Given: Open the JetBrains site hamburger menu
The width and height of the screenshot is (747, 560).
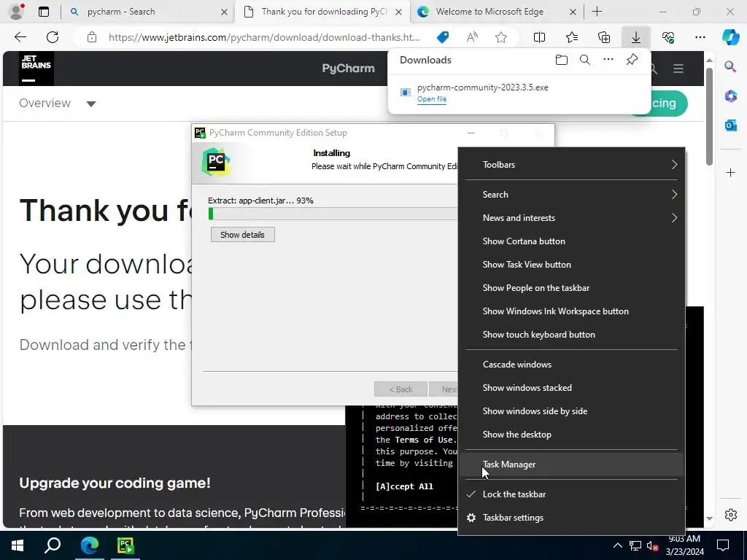Looking at the screenshot, I should (678, 69).
